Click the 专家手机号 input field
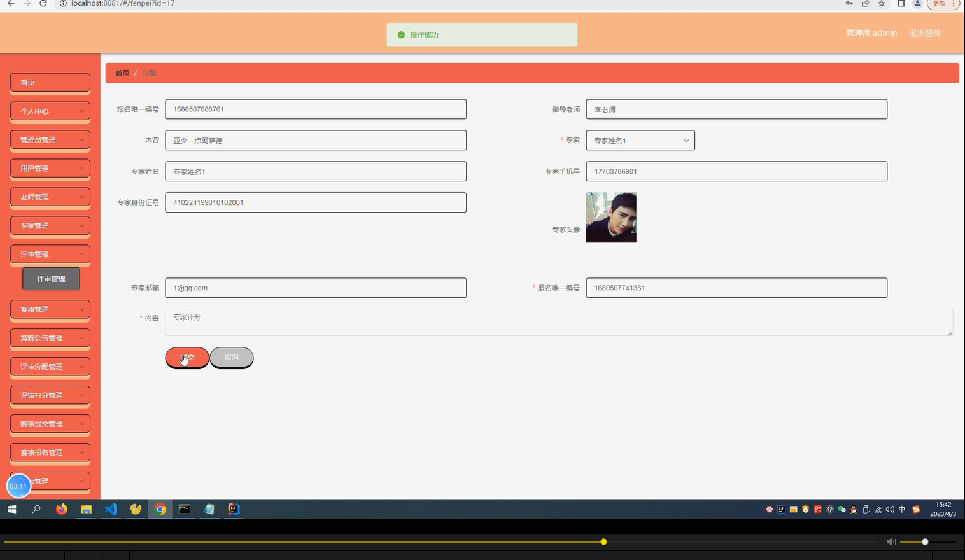Viewport: 965px width, 560px height. [736, 171]
